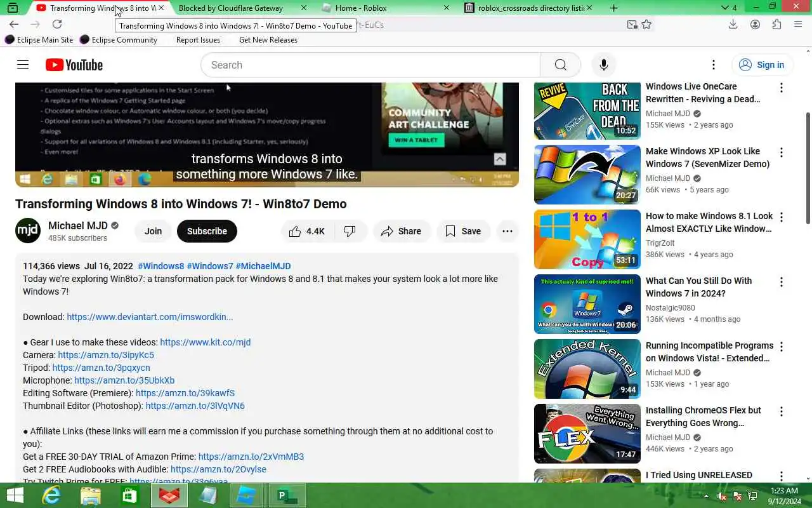Expand the tab list dropdown arrow
The image size is (812, 508).
click(x=725, y=8)
